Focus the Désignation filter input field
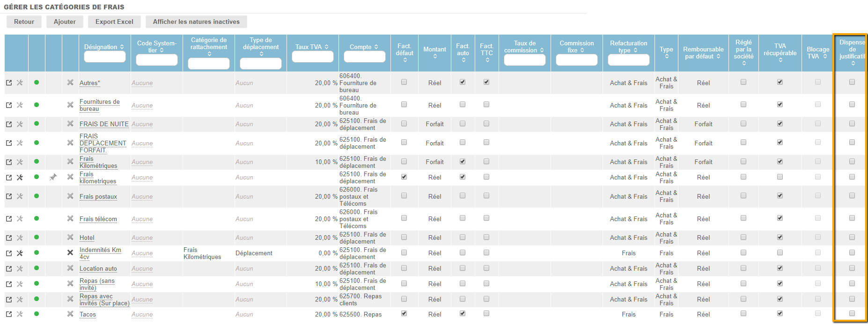This screenshot has width=868, height=331. [104, 57]
